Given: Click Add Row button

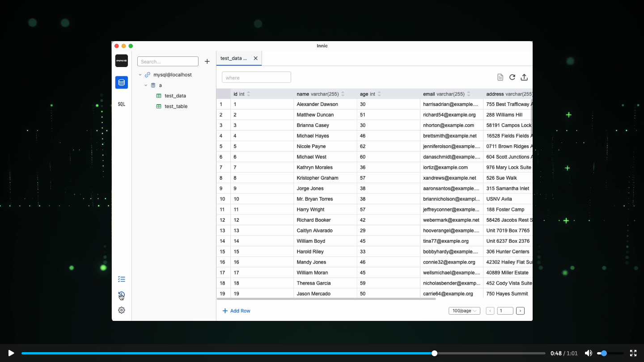Looking at the screenshot, I should point(236,311).
